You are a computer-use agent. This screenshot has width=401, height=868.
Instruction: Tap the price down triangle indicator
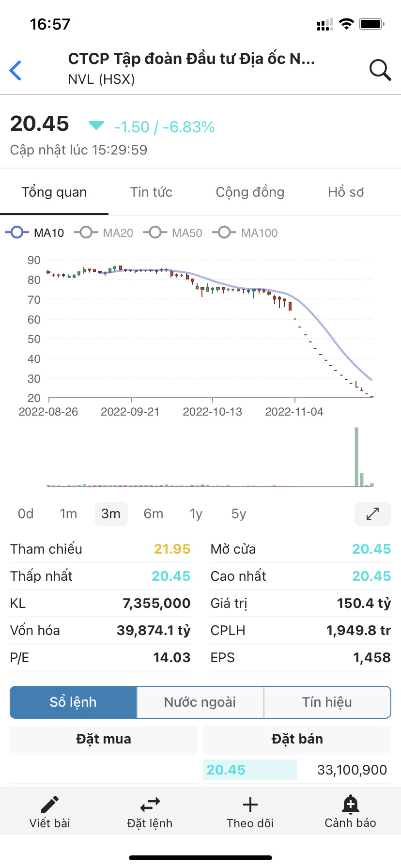(x=96, y=126)
